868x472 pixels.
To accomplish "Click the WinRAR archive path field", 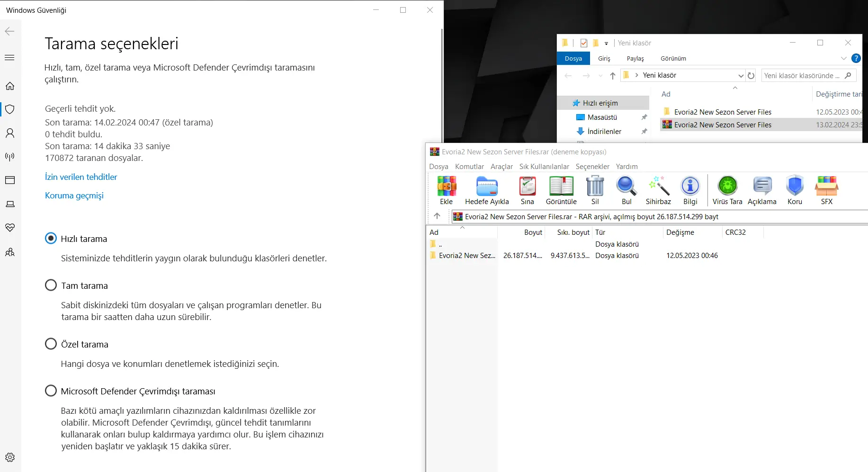I will [660, 216].
